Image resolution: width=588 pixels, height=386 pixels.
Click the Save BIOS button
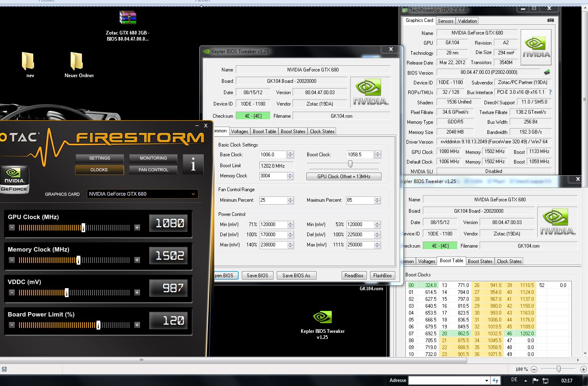(x=258, y=276)
